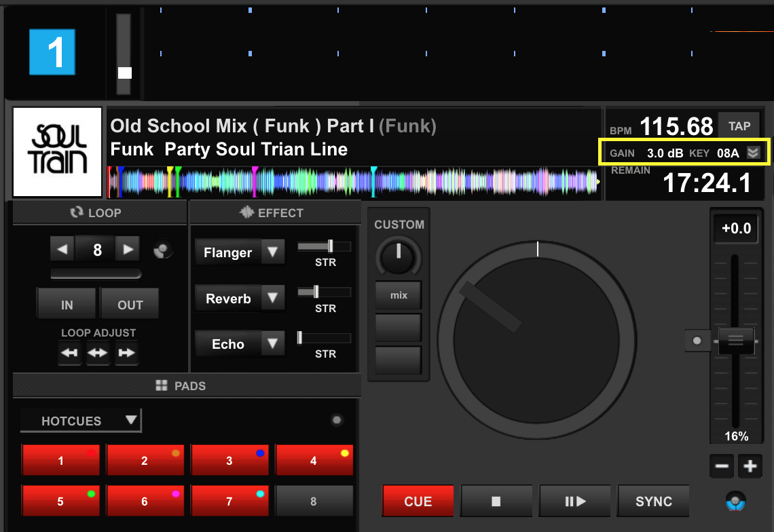Click the loop options knob icon next to loop size

coord(162,250)
